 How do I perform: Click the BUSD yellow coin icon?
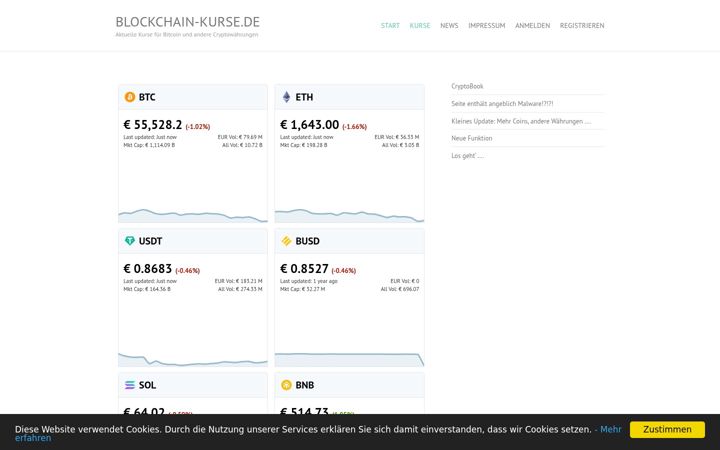(287, 241)
